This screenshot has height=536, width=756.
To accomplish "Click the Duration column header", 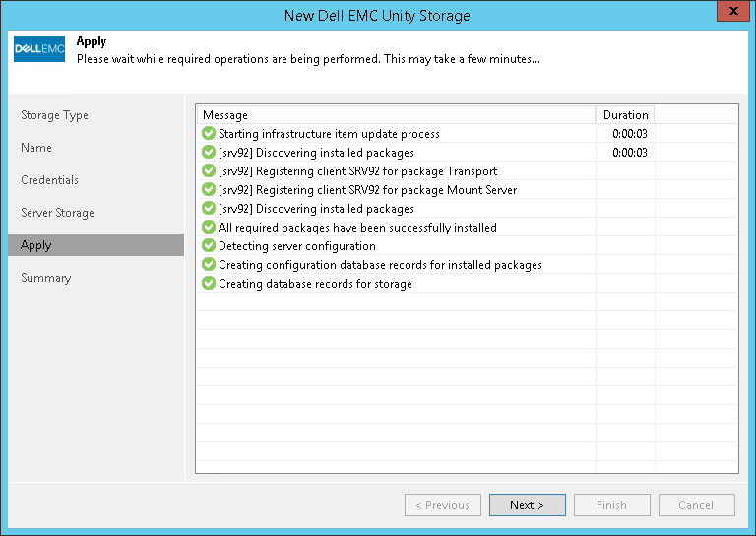I will tap(625, 115).
